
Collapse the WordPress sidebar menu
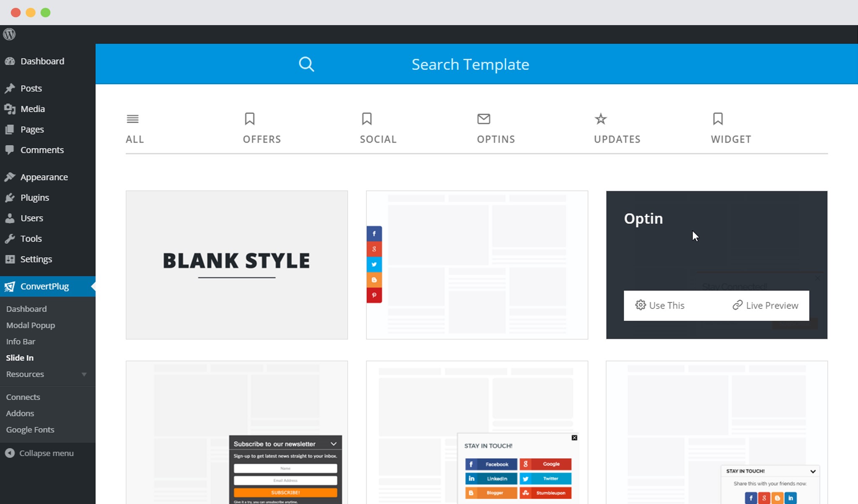pyautogui.click(x=47, y=453)
